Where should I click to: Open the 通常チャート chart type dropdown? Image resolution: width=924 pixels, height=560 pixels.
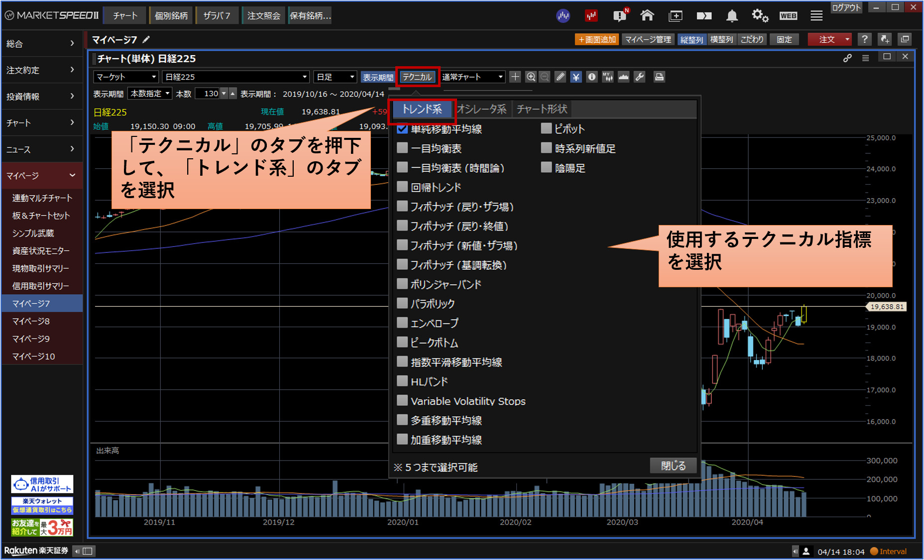point(472,77)
